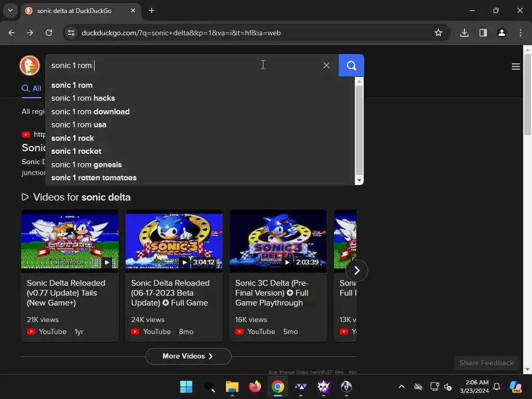Open the 3:04:12 Sonic Delta Reloaded thumbnail
532x399 pixels.
pos(174,241)
